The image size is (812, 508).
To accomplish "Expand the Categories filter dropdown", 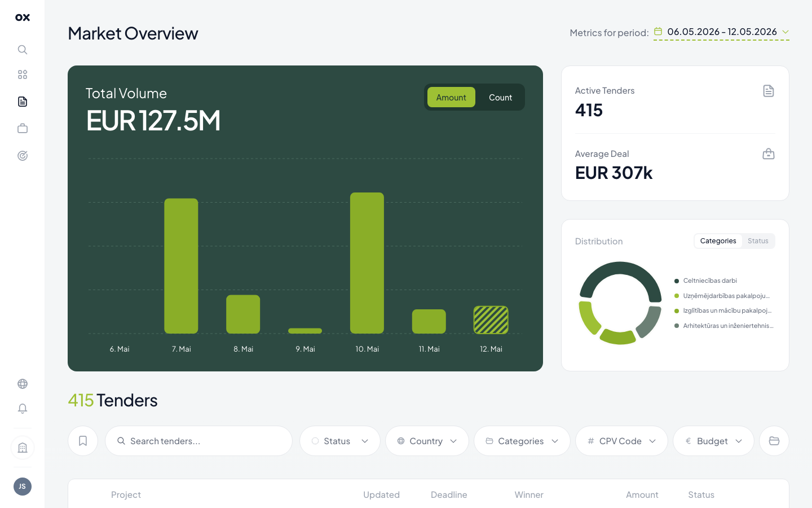I will [x=522, y=441].
